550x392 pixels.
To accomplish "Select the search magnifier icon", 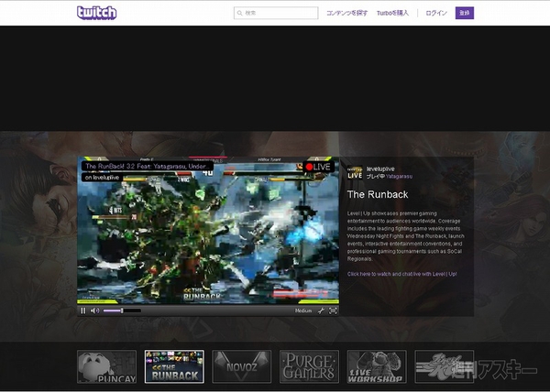I will [240, 13].
